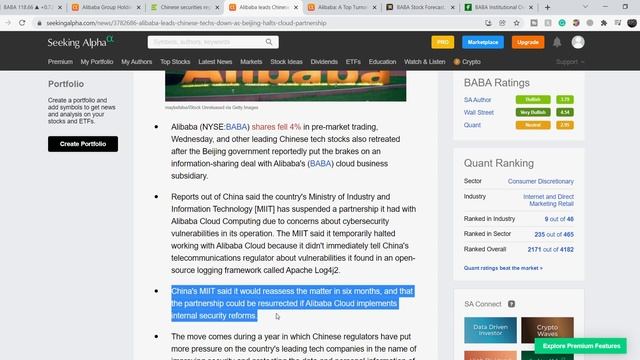Switch to the Chinese securities tab

[x=184, y=7]
